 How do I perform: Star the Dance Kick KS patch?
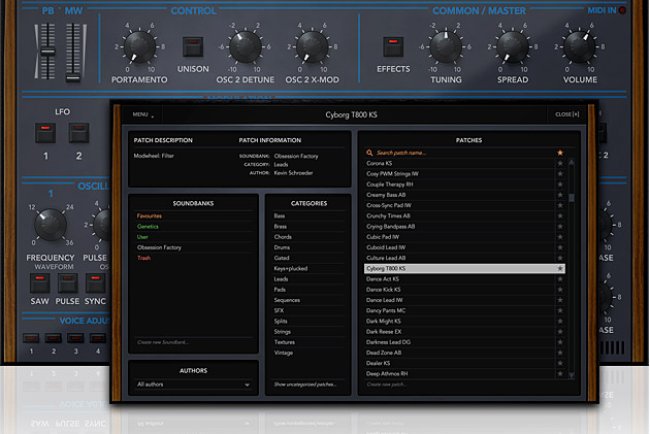coord(560,290)
